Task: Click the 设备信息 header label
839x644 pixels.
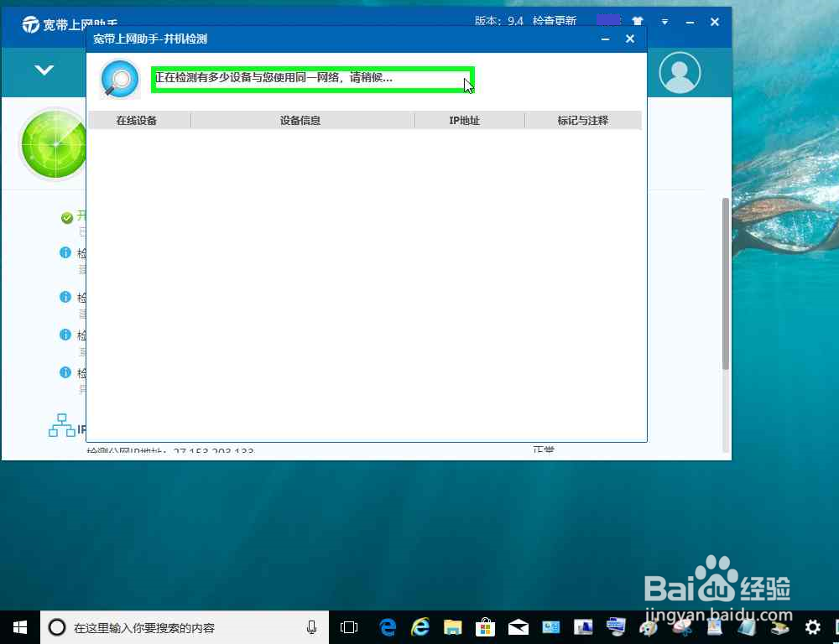Action: [x=300, y=120]
